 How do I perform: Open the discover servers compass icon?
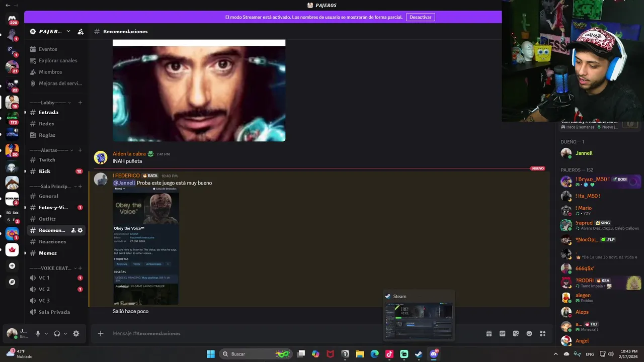point(12,282)
